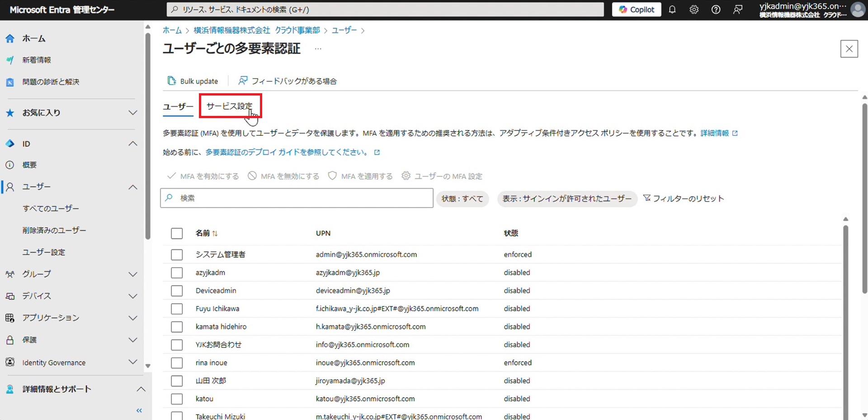The height and width of the screenshot is (420, 868).
Task: Click the help question mark icon
Action: click(716, 10)
